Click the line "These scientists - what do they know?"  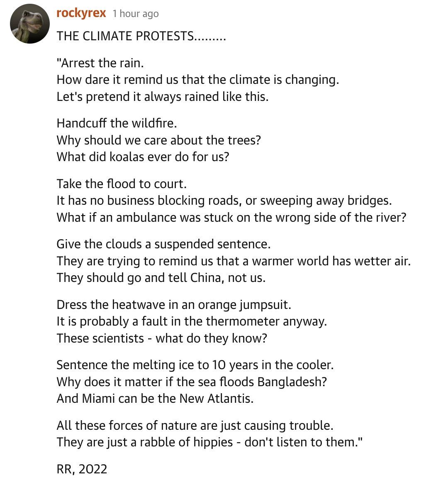pyautogui.click(x=162, y=338)
